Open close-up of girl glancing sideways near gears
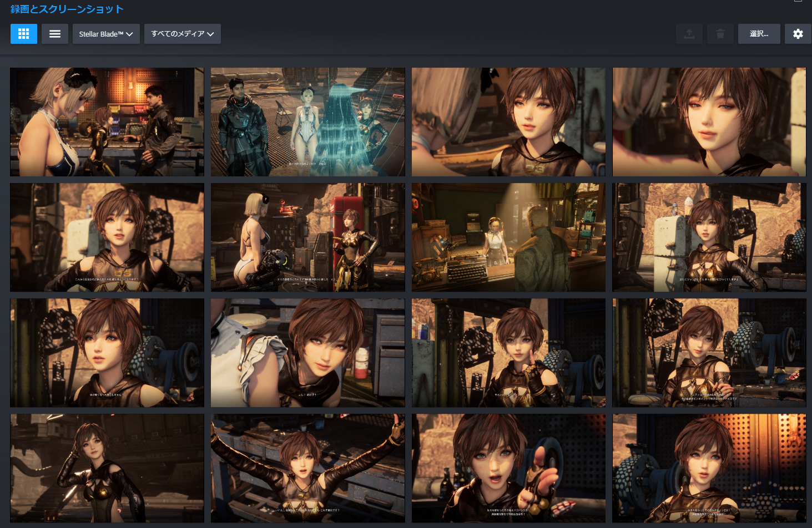This screenshot has height=528, width=812. [107, 353]
